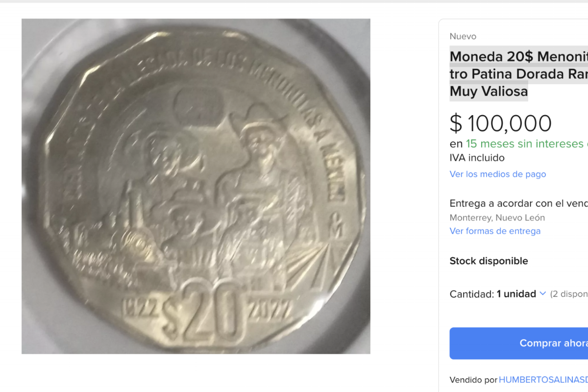Click the Monterrey, Nuevo León location text
588x392 pixels.
pyautogui.click(x=496, y=218)
